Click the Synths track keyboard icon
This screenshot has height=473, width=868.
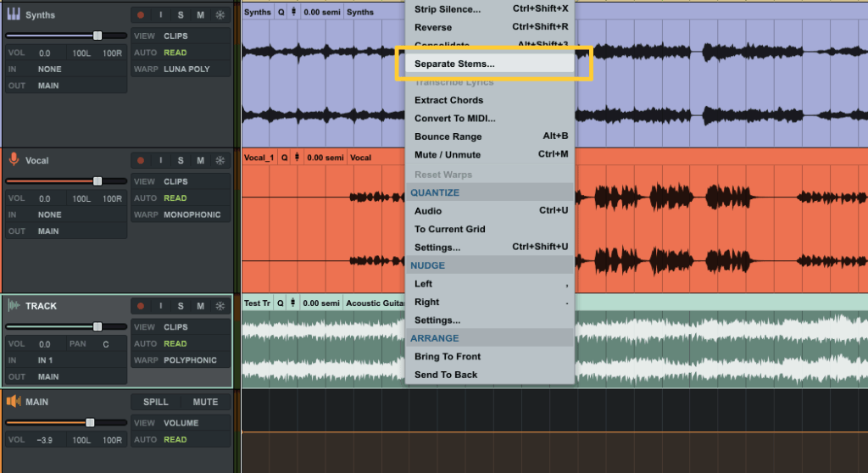click(x=14, y=14)
